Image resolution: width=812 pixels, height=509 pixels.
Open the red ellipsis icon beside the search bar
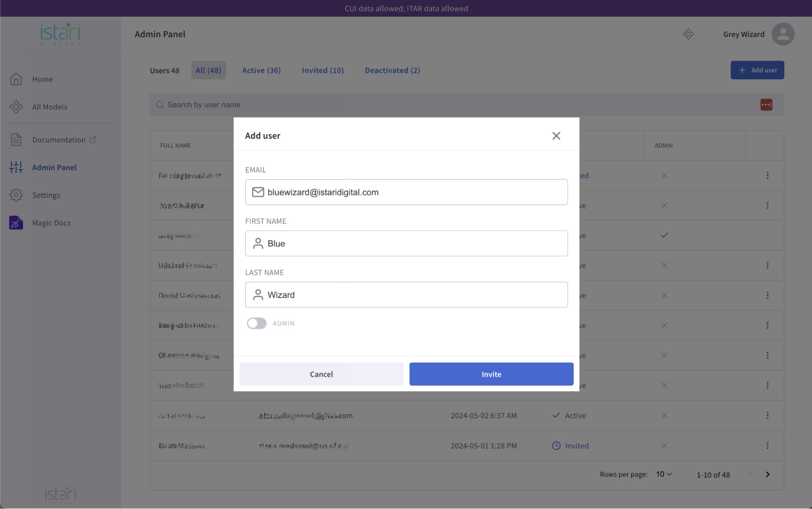pos(767,104)
